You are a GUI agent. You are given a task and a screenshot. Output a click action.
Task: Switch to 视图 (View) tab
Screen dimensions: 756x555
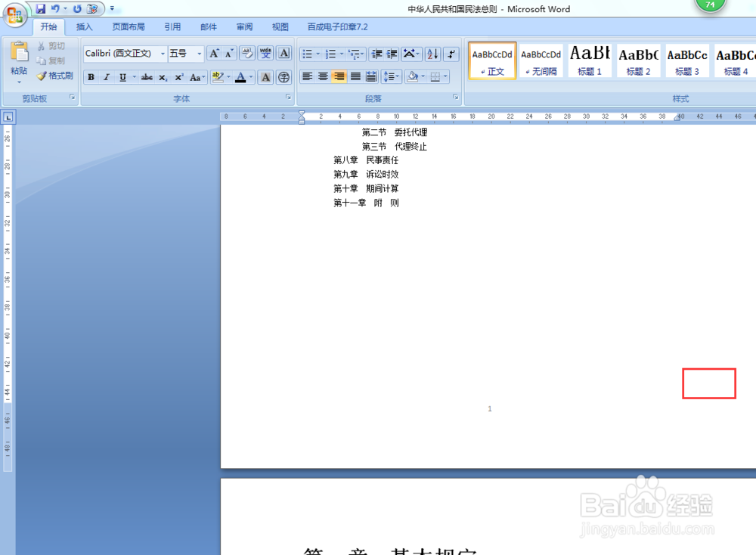pos(280,27)
